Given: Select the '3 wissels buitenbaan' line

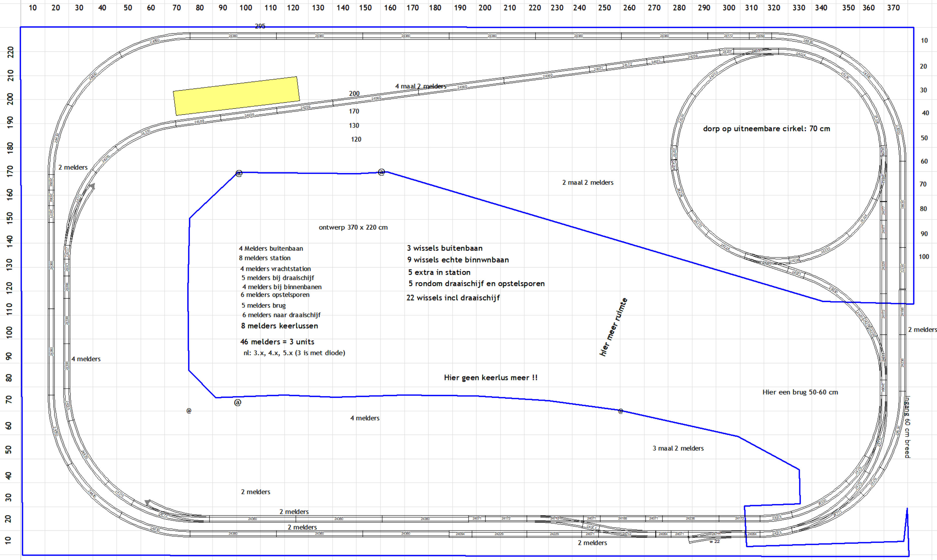Looking at the screenshot, I should pyautogui.click(x=444, y=248).
